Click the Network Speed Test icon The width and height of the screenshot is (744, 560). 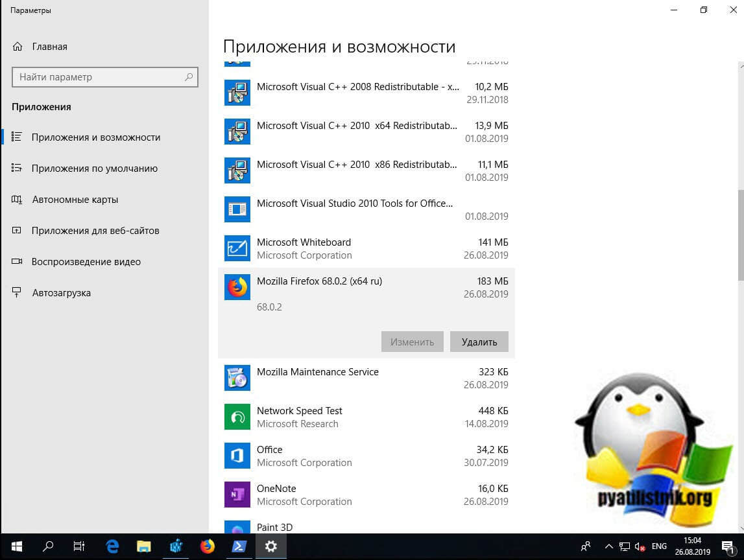click(237, 417)
